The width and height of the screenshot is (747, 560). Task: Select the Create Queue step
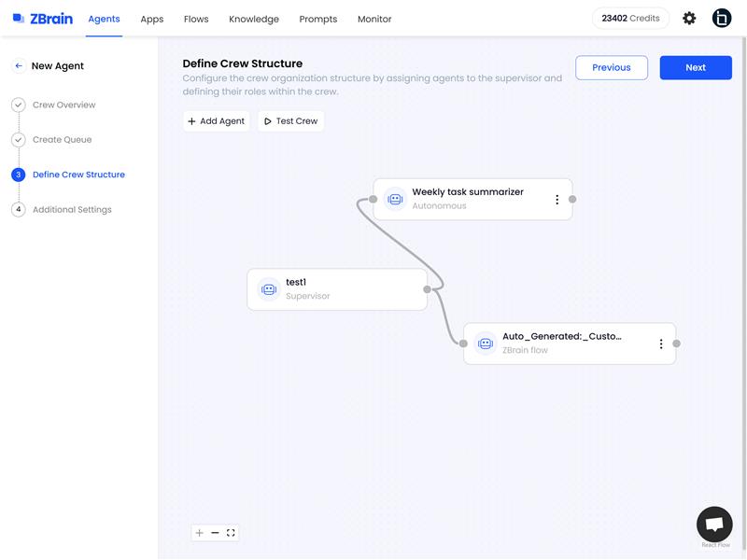[x=62, y=139]
